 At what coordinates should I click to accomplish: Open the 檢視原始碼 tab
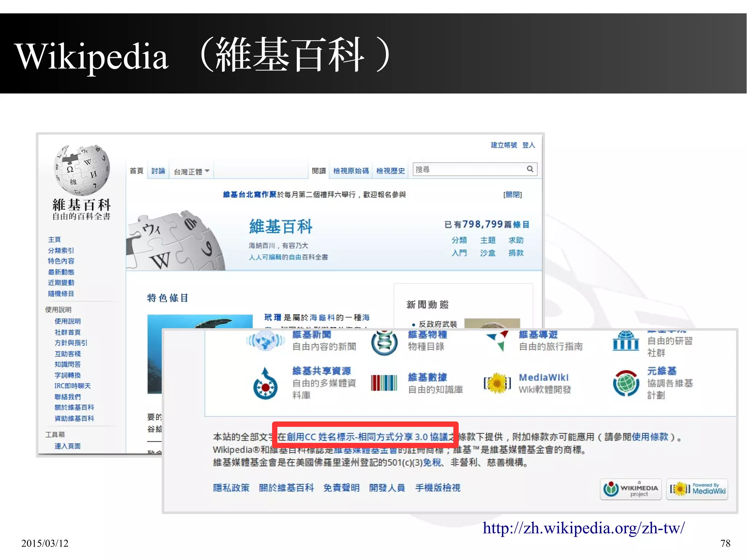tap(351, 171)
